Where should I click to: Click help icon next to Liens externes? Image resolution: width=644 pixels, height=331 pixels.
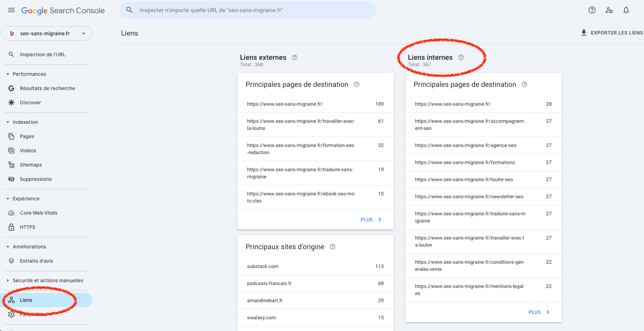pyautogui.click(x=295, y=57)
